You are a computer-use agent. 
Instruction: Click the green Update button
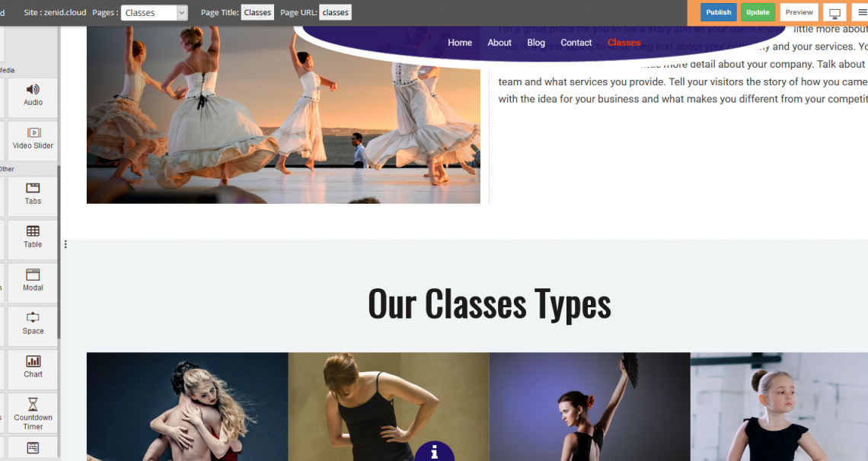[758, 12]
